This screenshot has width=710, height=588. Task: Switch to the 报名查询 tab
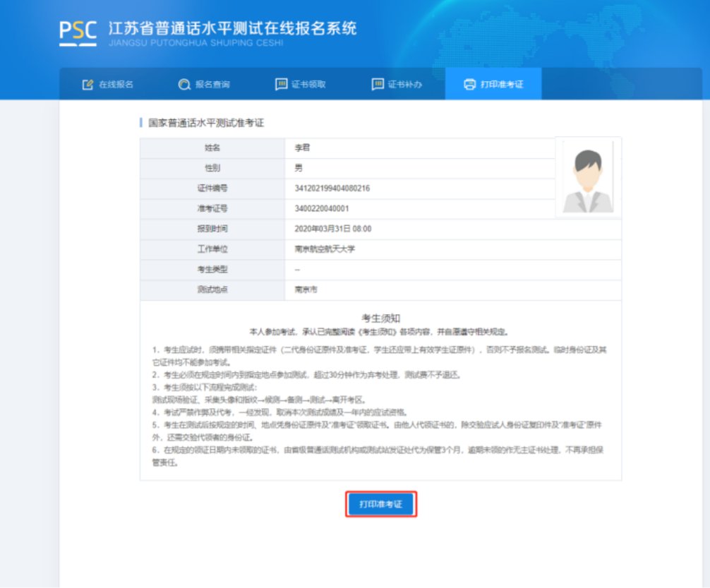click(x=212, y=85)
